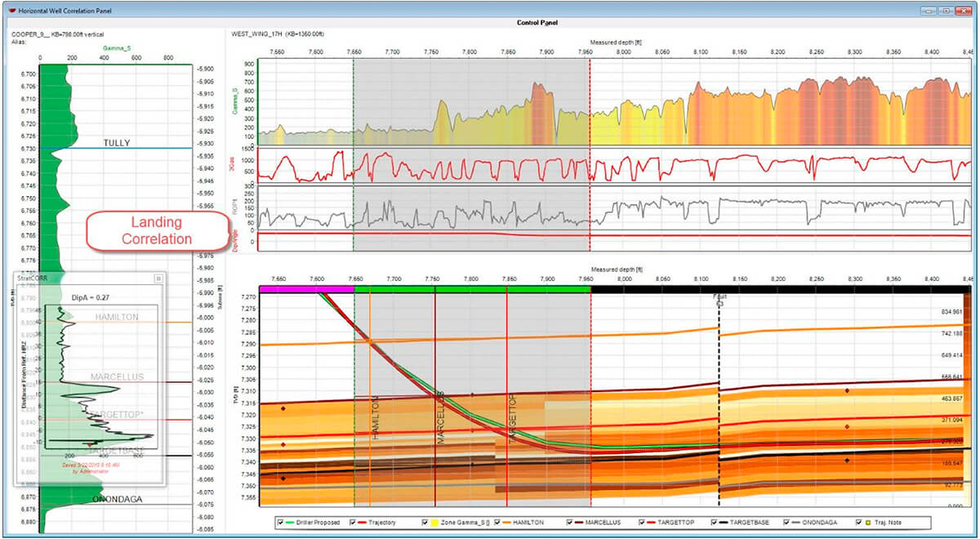Click the yellow Zone Gamma_S legend swatch
The width and height of the screenshot is (980, 539).
coord(434,523)
